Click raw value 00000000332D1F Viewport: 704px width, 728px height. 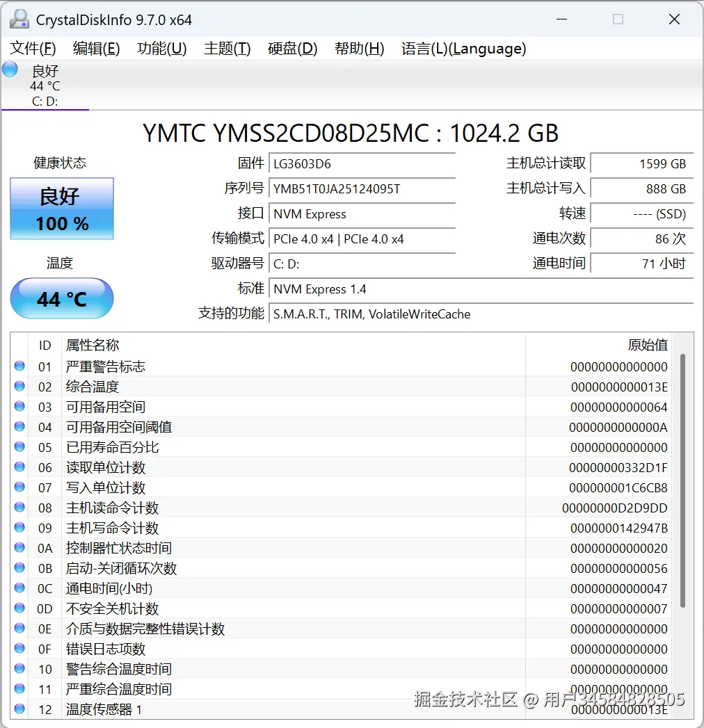click(x=618, y=467)
